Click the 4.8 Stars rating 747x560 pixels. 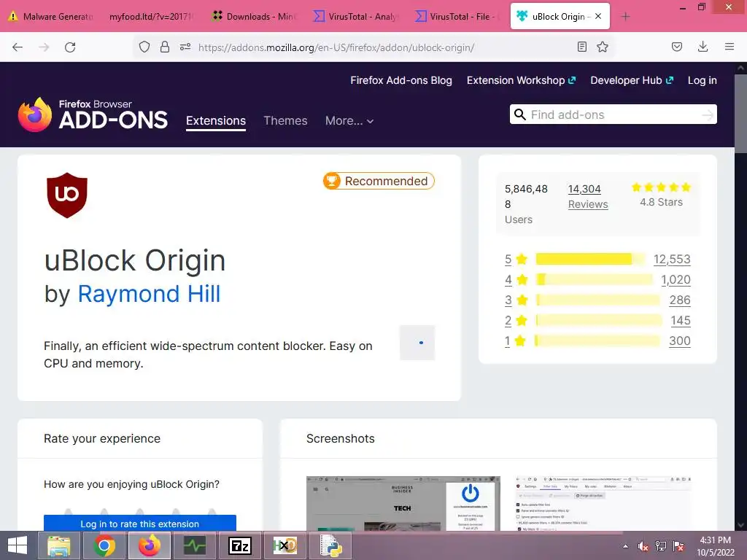coord(661,195)
